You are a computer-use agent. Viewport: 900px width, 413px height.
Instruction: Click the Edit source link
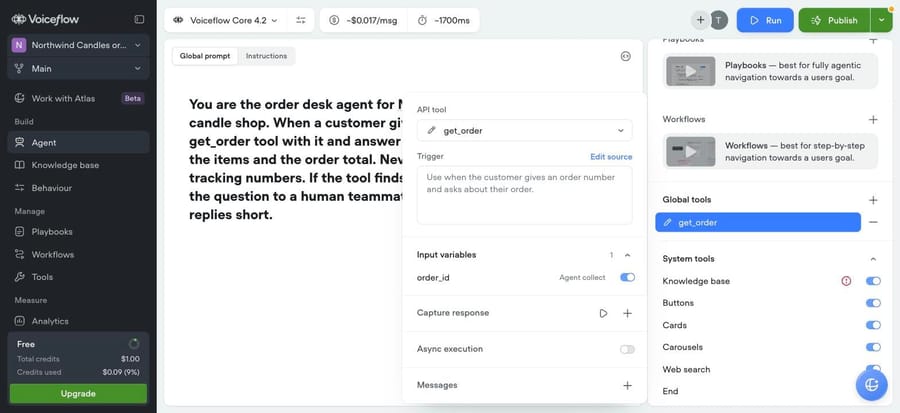point(611,157)
